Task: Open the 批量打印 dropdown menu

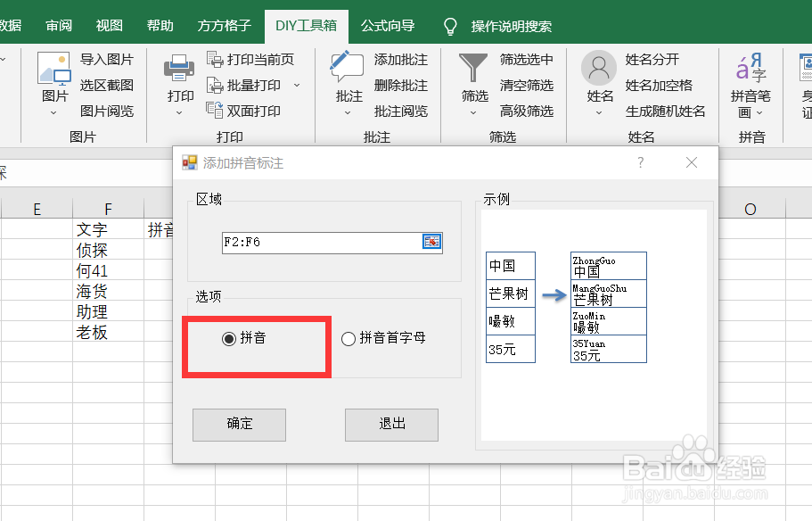Action: click(x=296, y=85)
